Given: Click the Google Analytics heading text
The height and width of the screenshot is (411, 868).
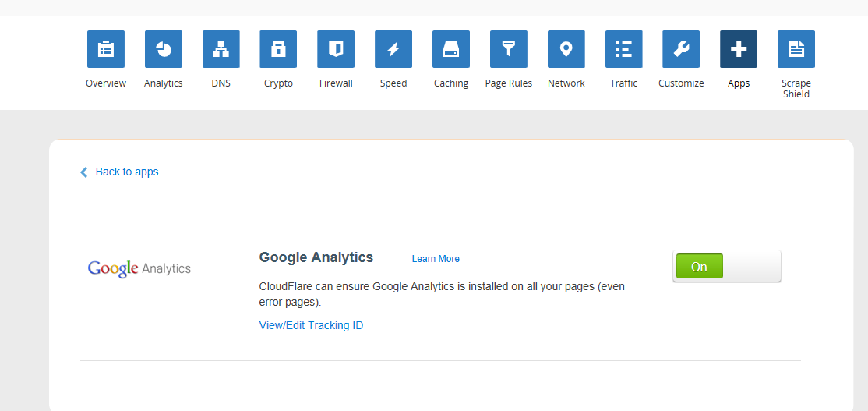Looking at the screenshot, I should (x=316, y=257).
